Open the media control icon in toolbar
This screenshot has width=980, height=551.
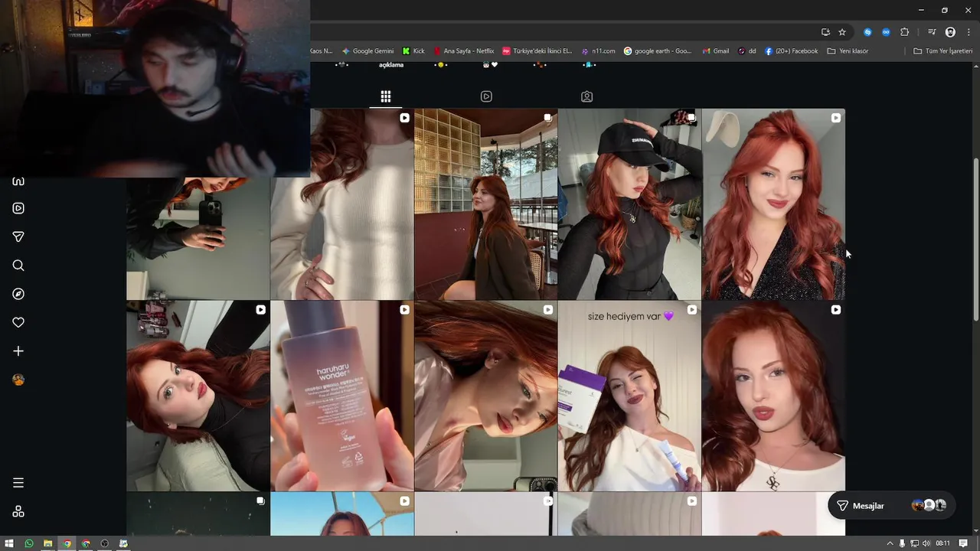[x=932, y=32]
